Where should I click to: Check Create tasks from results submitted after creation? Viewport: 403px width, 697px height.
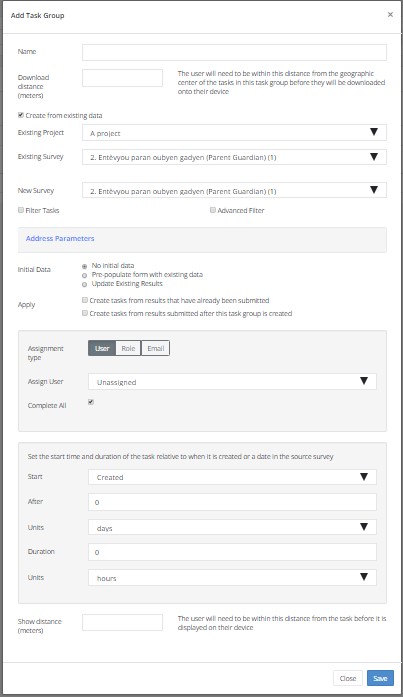pyautogui.click(x=85, y=313)
